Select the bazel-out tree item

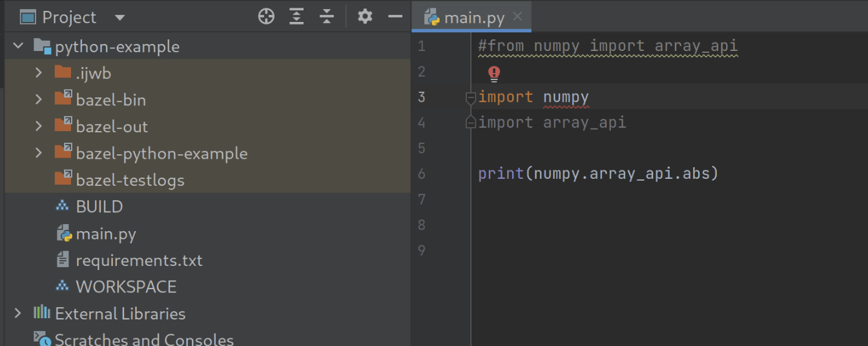(x=112, y=127)
